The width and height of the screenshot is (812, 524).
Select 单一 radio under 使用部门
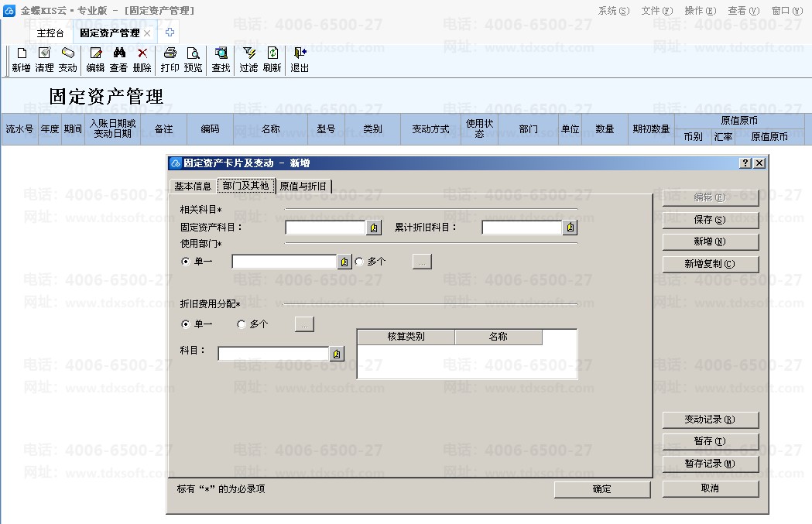186,262
